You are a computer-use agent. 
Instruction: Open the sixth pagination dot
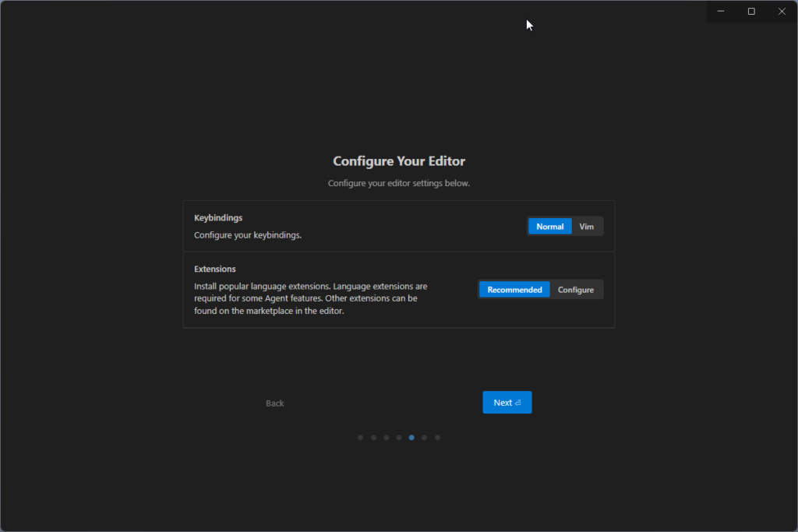coord(424,438)
